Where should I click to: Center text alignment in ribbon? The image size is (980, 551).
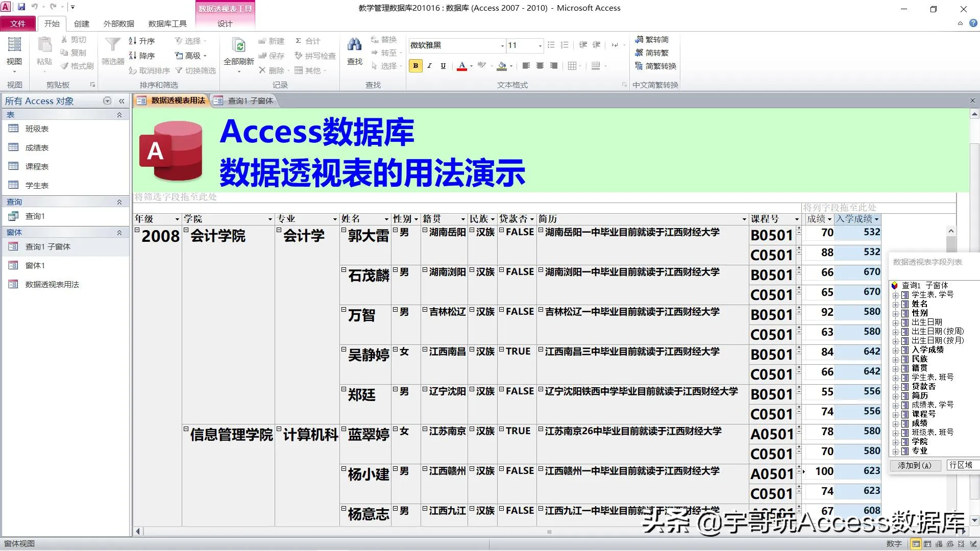click(x=540, y=66)
